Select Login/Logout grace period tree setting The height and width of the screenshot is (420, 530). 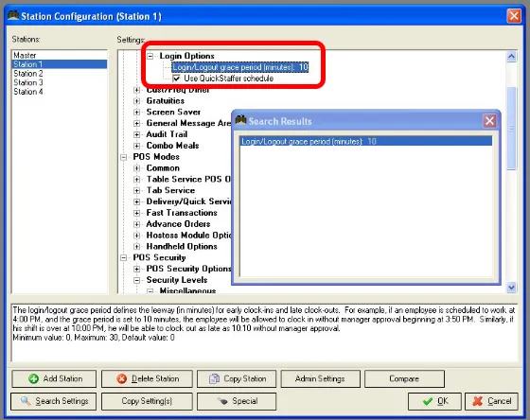(240, 67)
